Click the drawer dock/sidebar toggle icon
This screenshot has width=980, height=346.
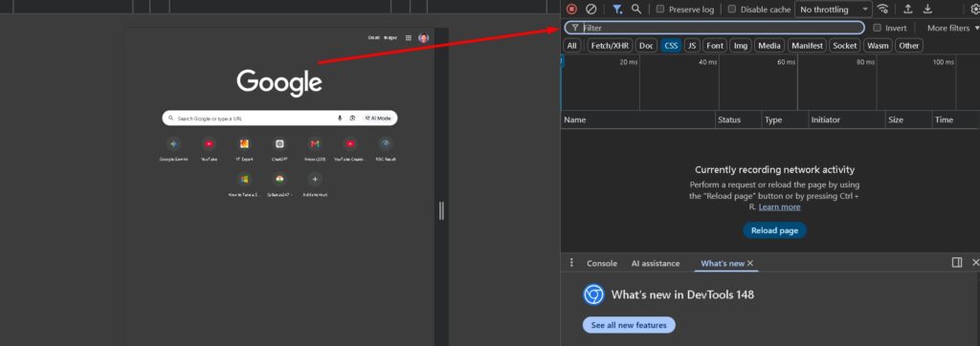click(957, 262)
